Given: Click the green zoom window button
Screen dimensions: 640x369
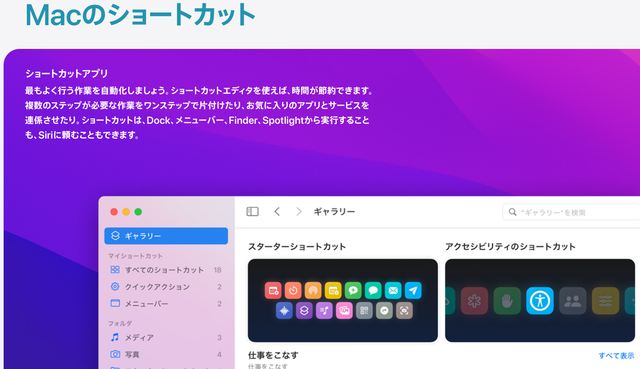Looking at the screenshot, I should pyautogui.click(x=138, y=211).
